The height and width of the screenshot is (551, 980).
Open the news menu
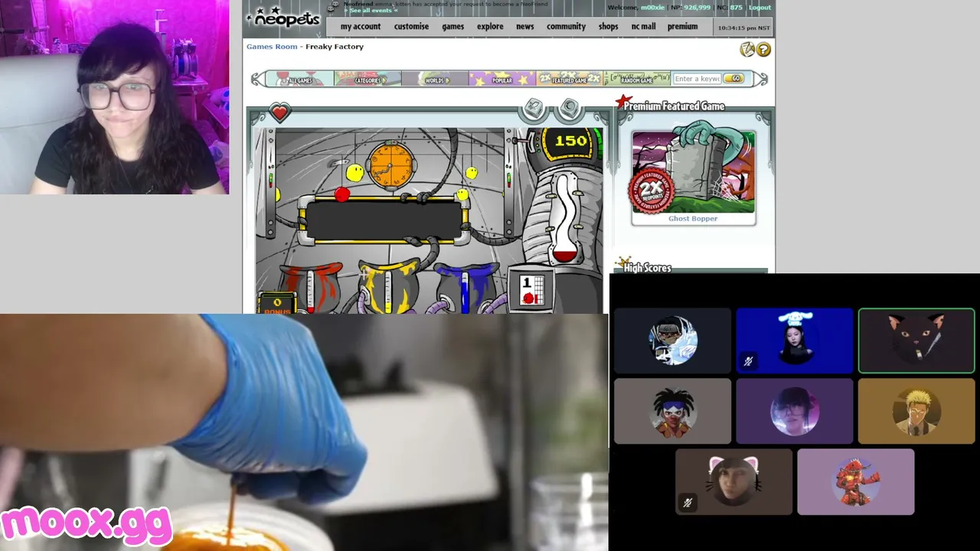coord(524,26)
